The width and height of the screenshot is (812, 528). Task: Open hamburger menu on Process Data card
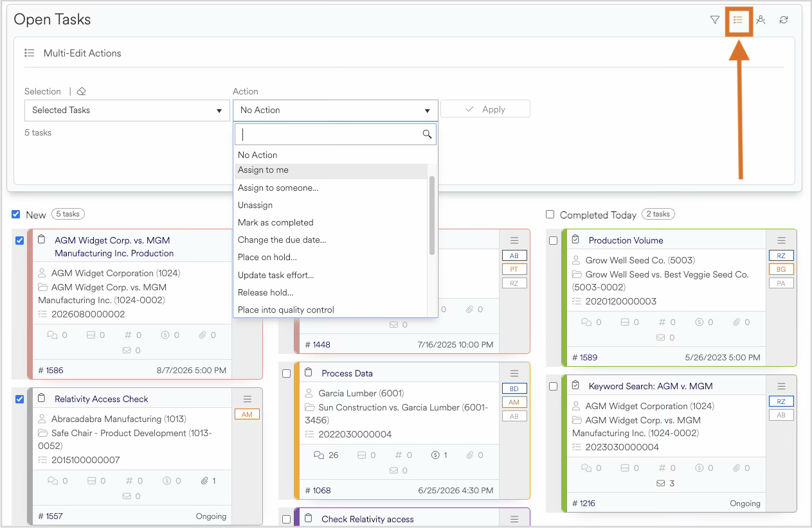click(x=514, y=374)
